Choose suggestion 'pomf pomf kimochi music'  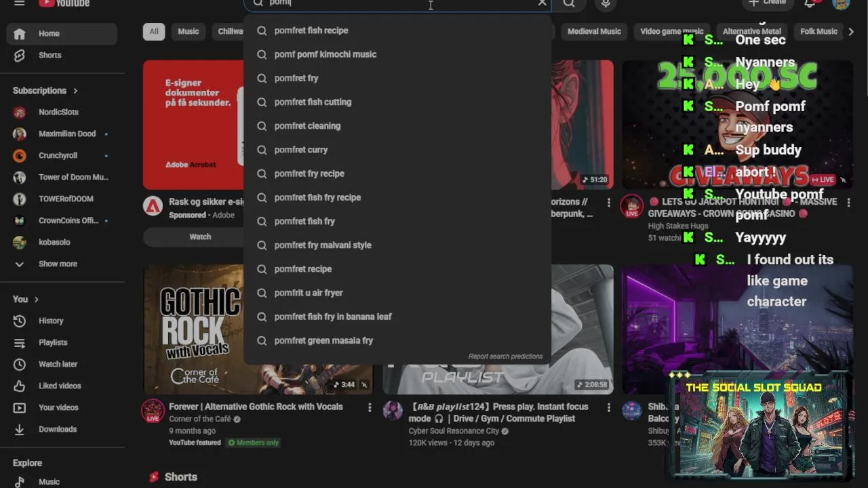click(397, 54)
